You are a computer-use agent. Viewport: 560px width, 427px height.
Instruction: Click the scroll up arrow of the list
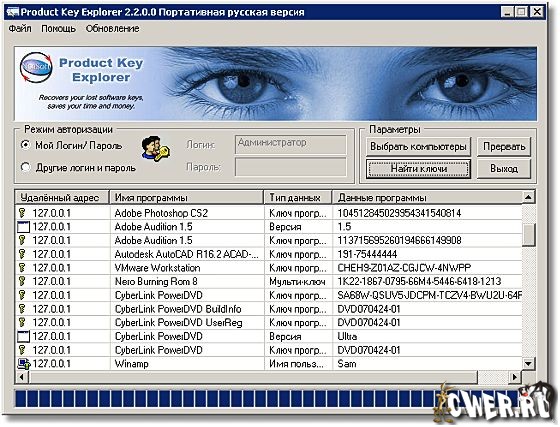[528, 197]
